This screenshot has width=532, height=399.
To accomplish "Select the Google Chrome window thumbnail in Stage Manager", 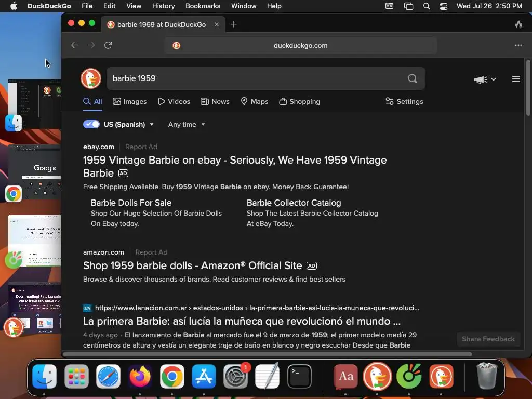I will (34, 171).
